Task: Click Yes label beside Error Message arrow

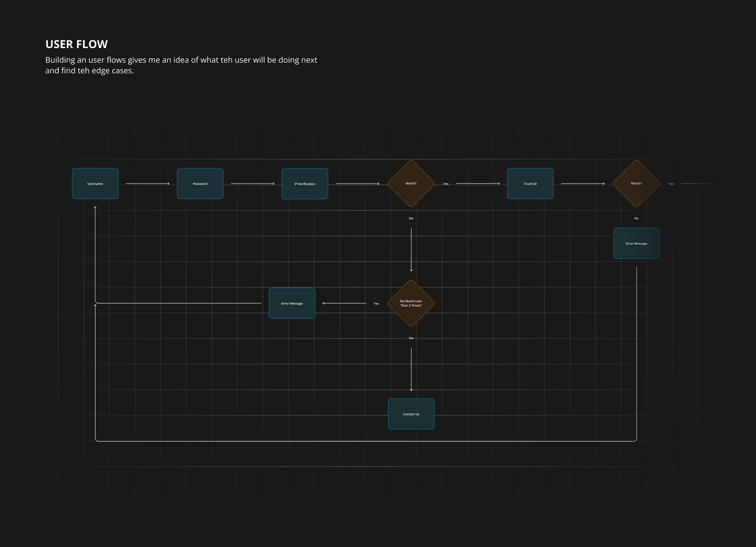Action: 376,303
